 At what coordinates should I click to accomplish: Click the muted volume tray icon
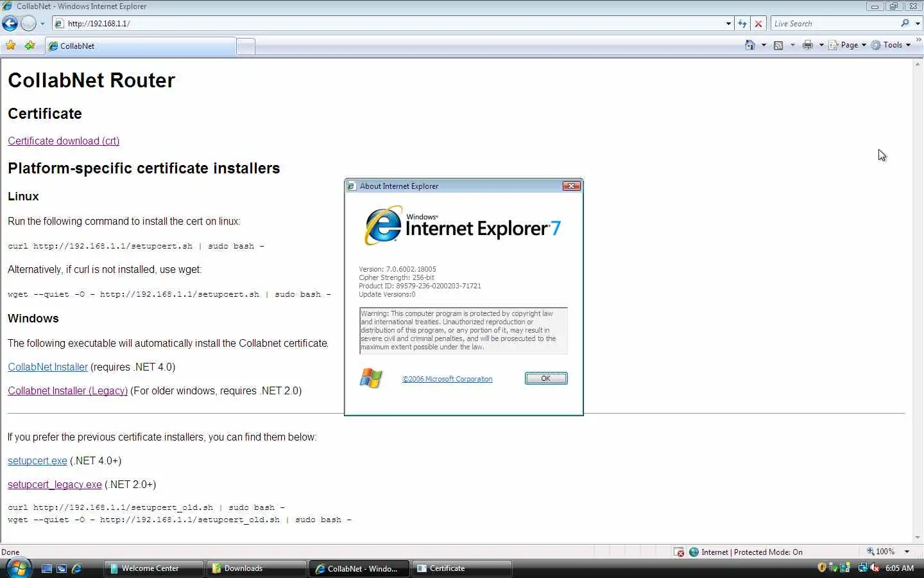click(x=874, y=568)
